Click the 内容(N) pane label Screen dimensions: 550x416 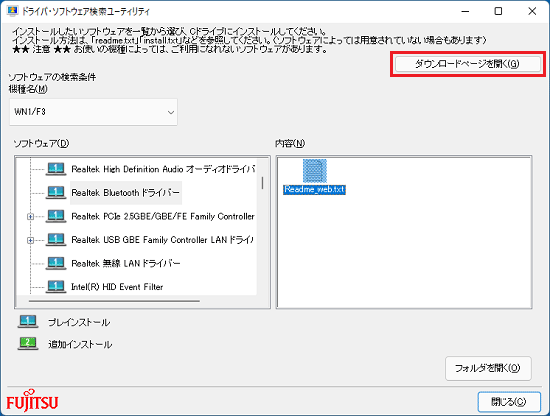point(290,143)
